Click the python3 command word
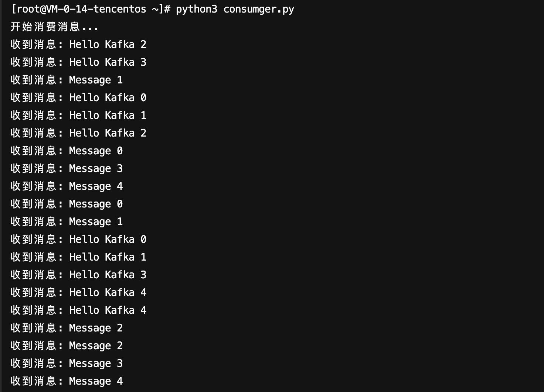 [197, 9]
